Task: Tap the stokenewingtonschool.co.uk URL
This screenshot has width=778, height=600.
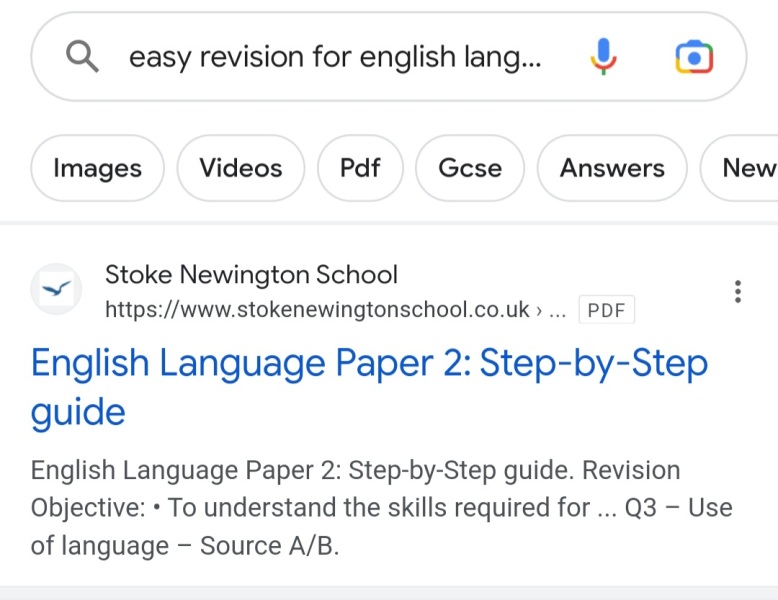Action: [317, 310]
